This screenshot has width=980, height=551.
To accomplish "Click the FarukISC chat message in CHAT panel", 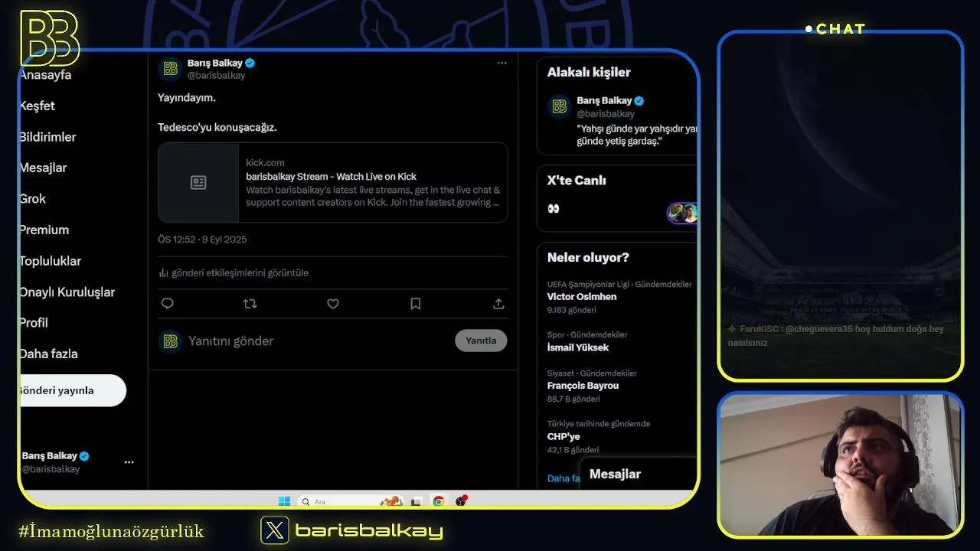I will tap(836, 335).
